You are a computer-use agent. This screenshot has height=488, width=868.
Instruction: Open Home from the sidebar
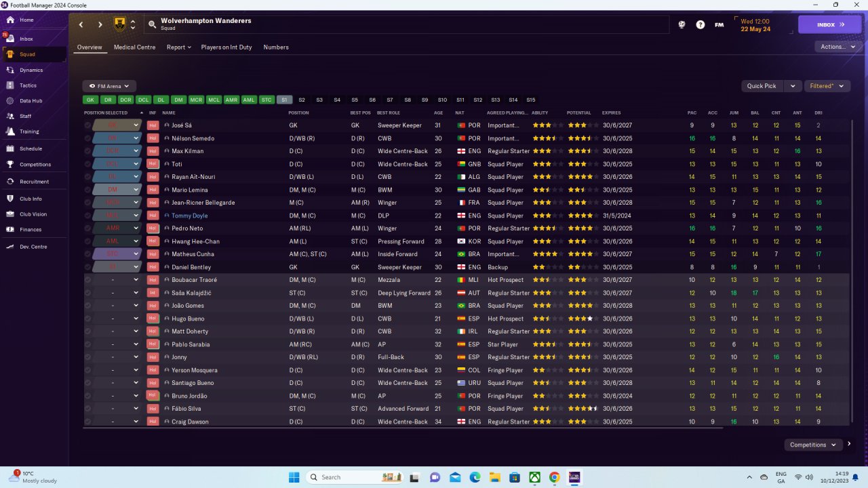coord(26,20)
